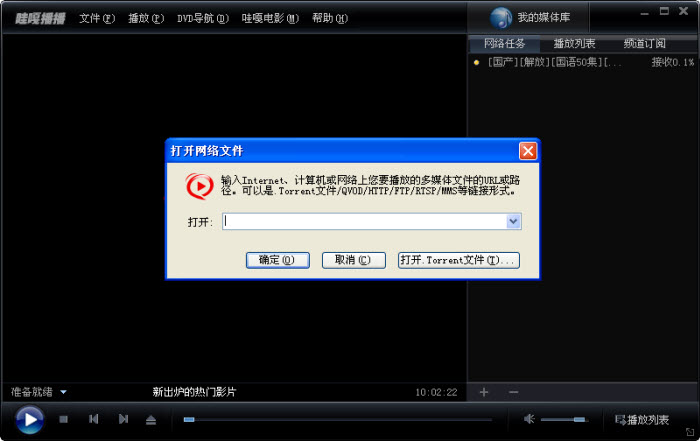Click the red play logo in the dialog

[200, 186]
